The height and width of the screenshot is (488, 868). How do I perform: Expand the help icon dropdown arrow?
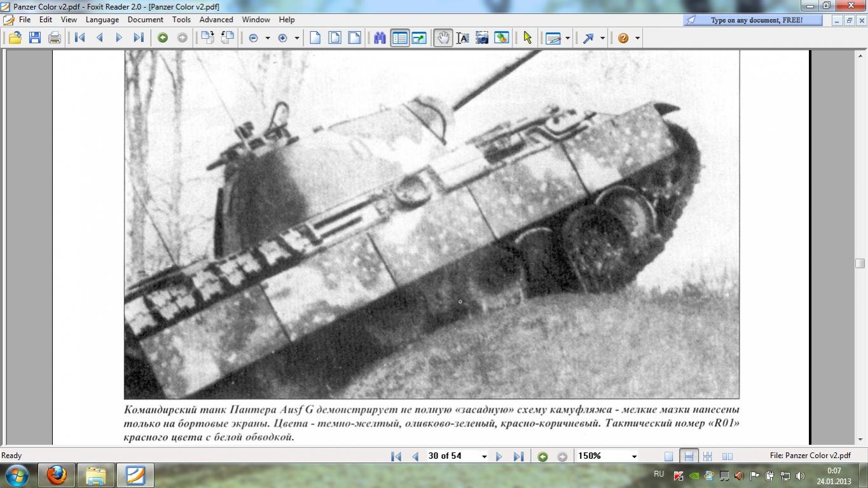(x=637, y=38)
